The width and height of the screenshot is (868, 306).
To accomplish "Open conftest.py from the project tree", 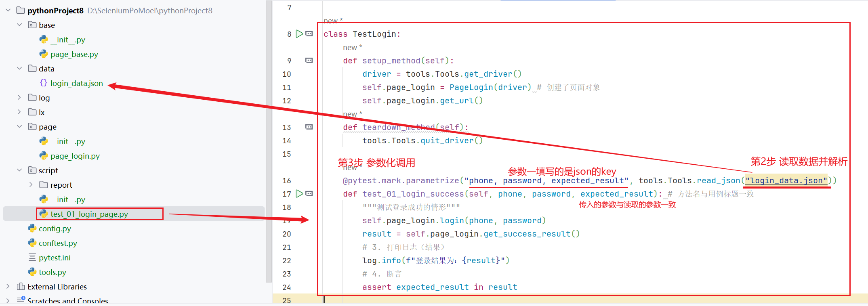I will [58, 243].
